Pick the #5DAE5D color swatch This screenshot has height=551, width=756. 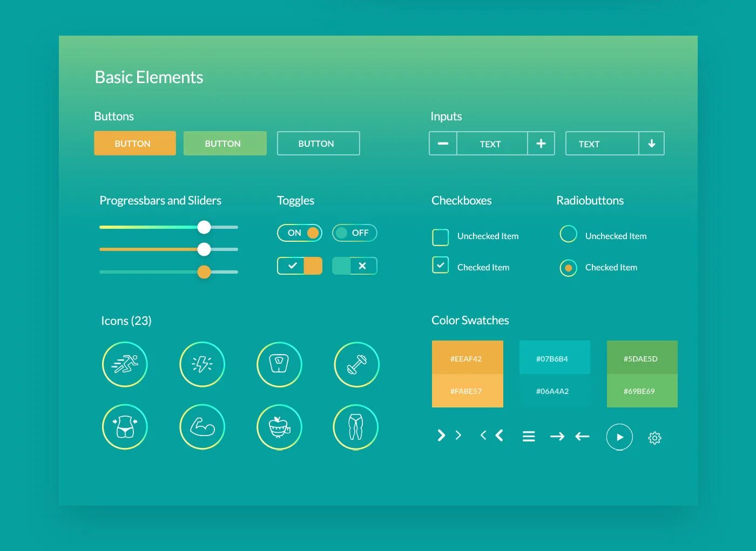coord(642,357)
